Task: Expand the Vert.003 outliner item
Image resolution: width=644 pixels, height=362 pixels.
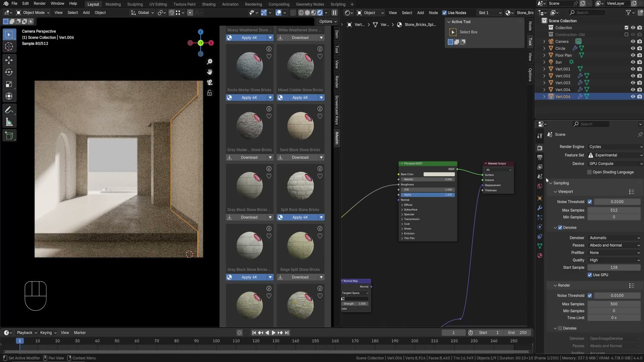Action: [x=544, y=83]
